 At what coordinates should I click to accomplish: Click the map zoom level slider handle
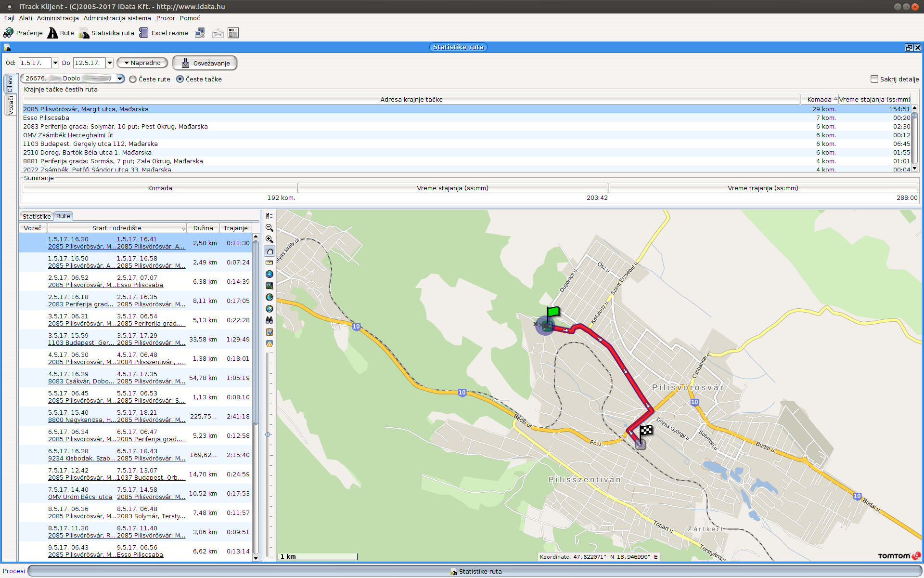[268, 434]
